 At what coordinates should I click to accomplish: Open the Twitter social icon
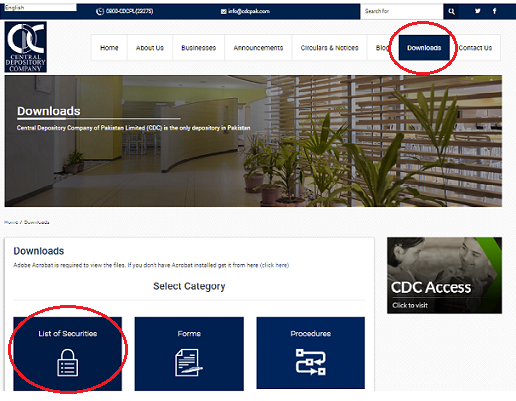(x=478, y=11)
